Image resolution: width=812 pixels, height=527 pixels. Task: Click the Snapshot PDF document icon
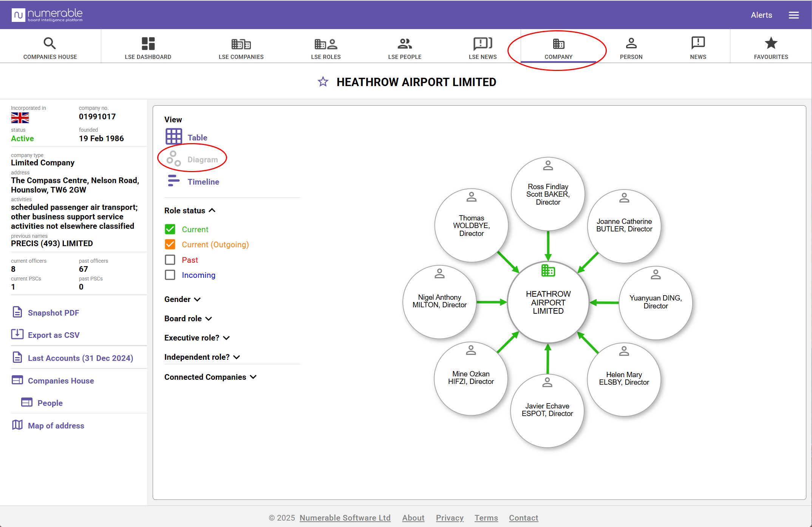[17, 312]
